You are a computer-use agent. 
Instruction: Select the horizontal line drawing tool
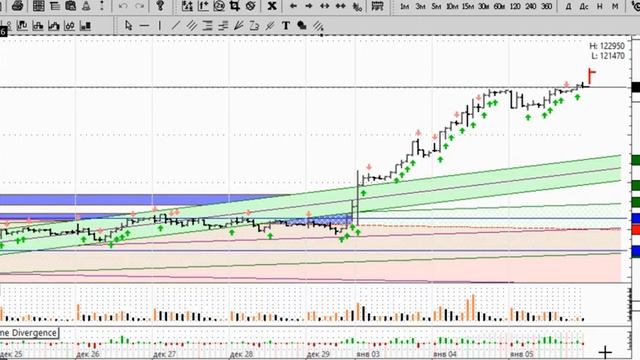pos(144,26)
